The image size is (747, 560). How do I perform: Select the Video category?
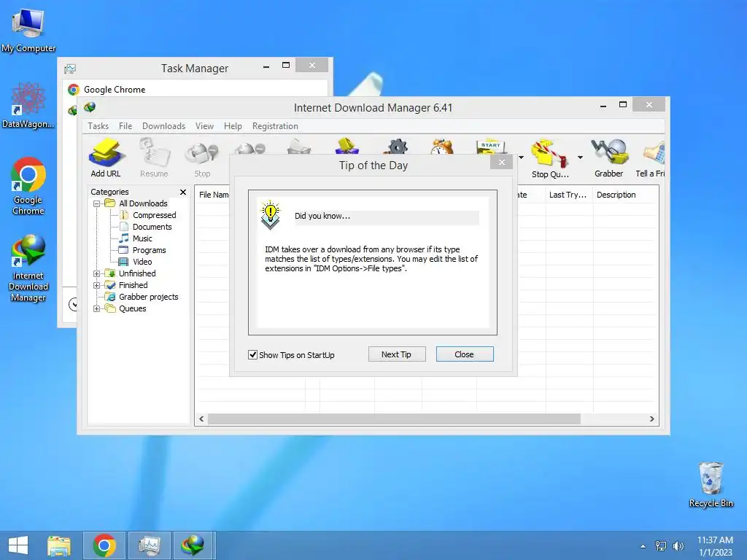coord(142,262)
